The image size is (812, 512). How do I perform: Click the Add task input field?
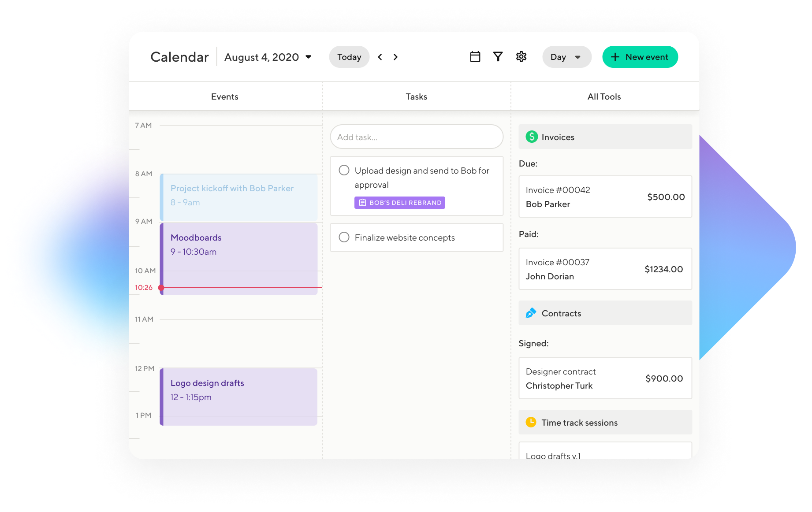pos(416,137)
